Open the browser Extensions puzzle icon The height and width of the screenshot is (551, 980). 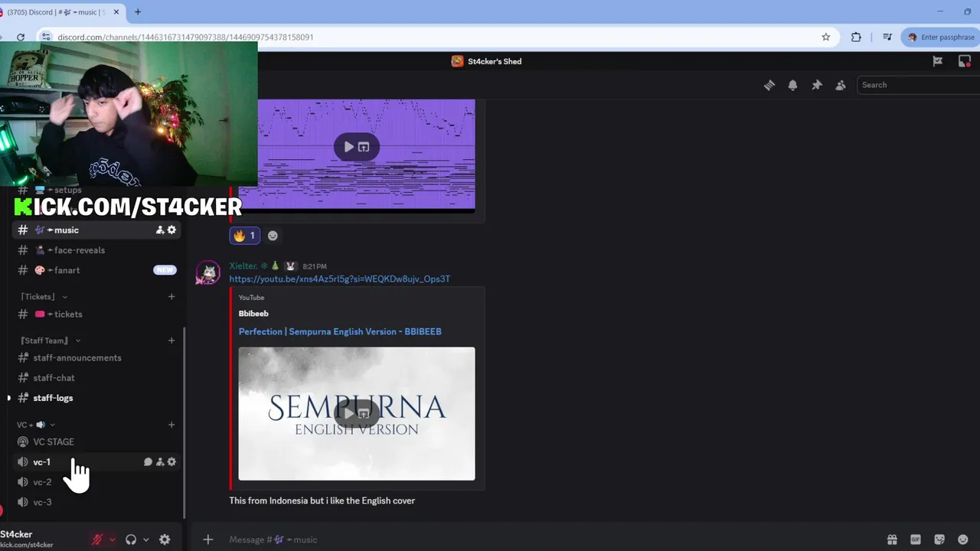(856, 37)
